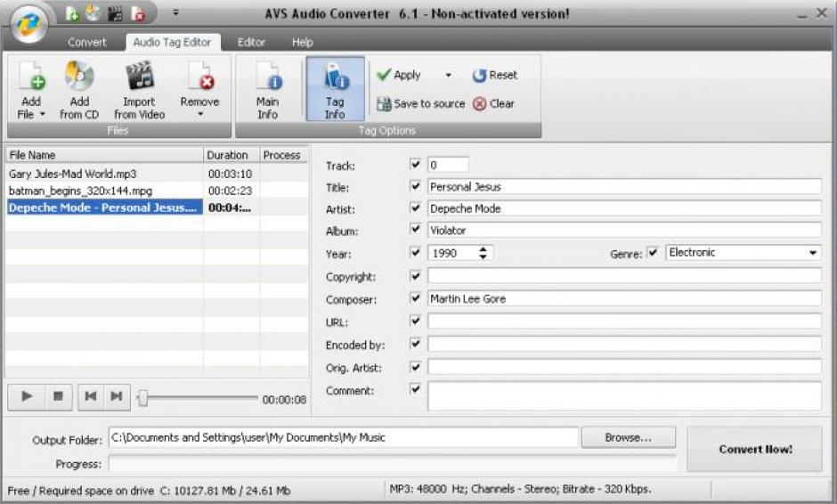Click Browse for output folder
This screenshot has height=504, width=837.
(x=628, y=437)
